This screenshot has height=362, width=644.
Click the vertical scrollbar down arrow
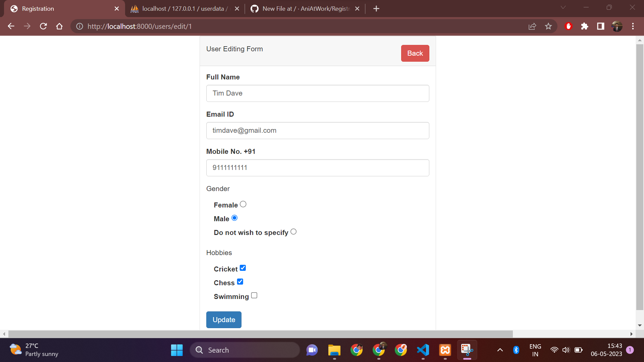(640, 325)
